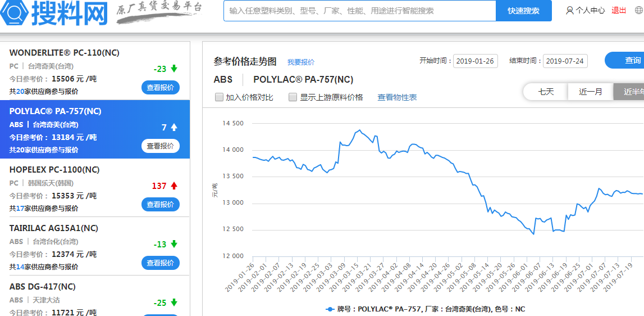Switch to 近一月 time range tab

pos(590,92)
